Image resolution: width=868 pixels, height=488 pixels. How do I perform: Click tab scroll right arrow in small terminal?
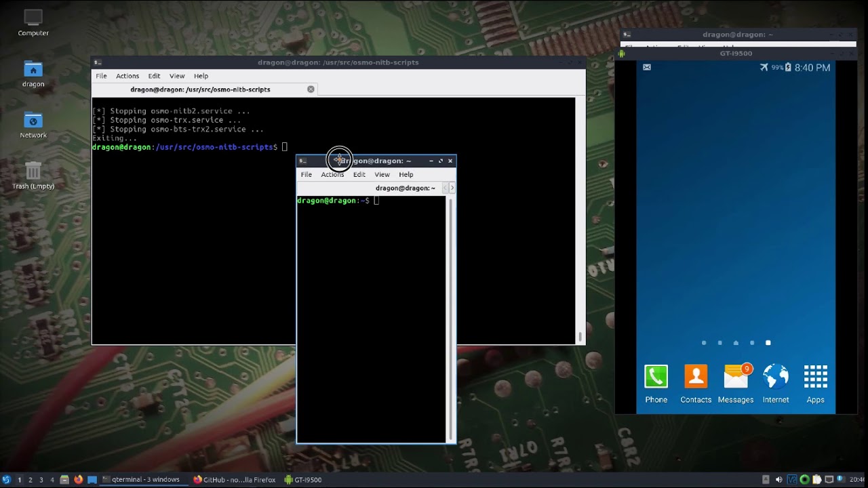click(452, 188)
